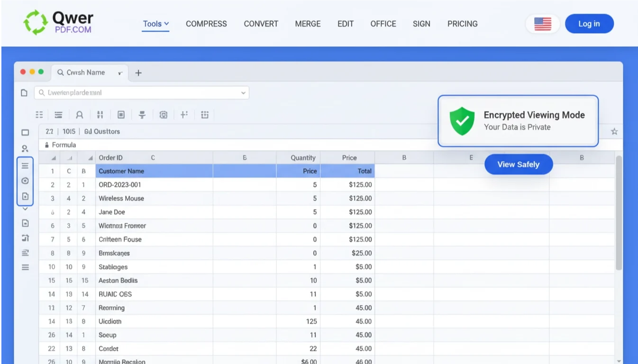Click the arrow on the Cwsh Name tab
The height and width of the screenshot is (364, 638).
(120, 73)
